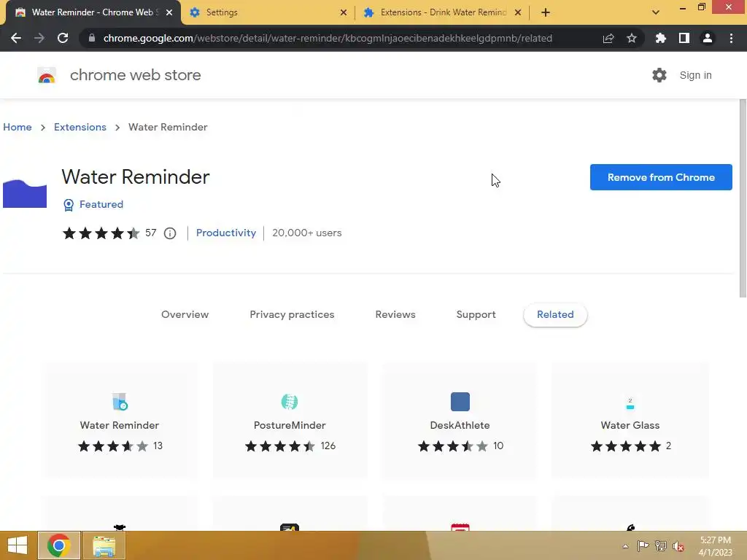The height and width of the screenshot is (560, 747).
Task: Click the 57 ratings stars
Action: pyautogui.click(x=101, y=233)
